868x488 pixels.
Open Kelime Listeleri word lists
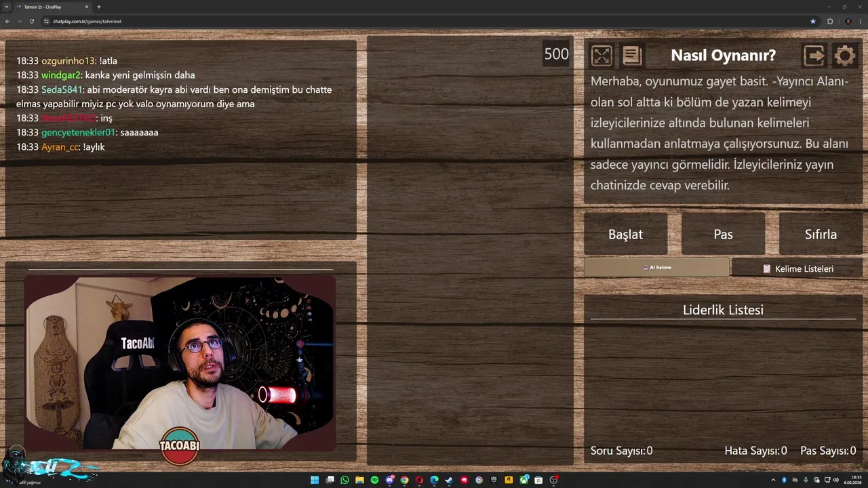pos(797,268)
